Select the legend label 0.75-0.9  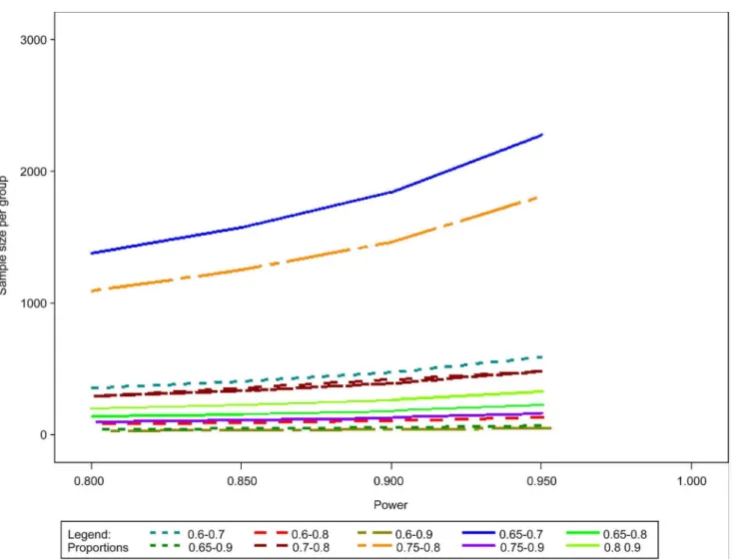(x=522, y=548)
